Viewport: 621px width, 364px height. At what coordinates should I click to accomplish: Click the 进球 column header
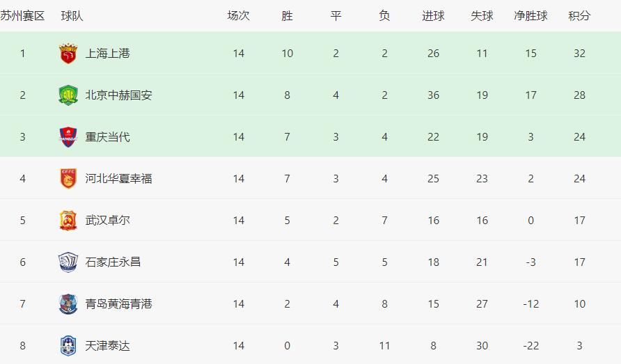tap(433, 15)
